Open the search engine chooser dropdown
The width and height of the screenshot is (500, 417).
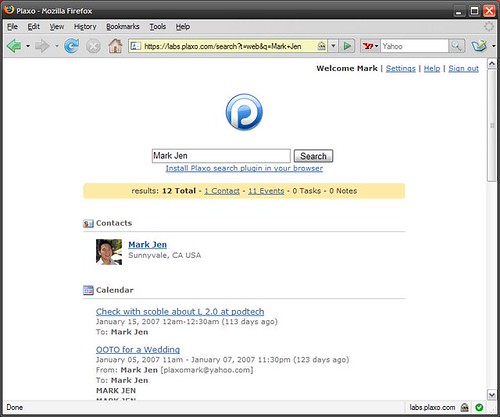[376, 46]
